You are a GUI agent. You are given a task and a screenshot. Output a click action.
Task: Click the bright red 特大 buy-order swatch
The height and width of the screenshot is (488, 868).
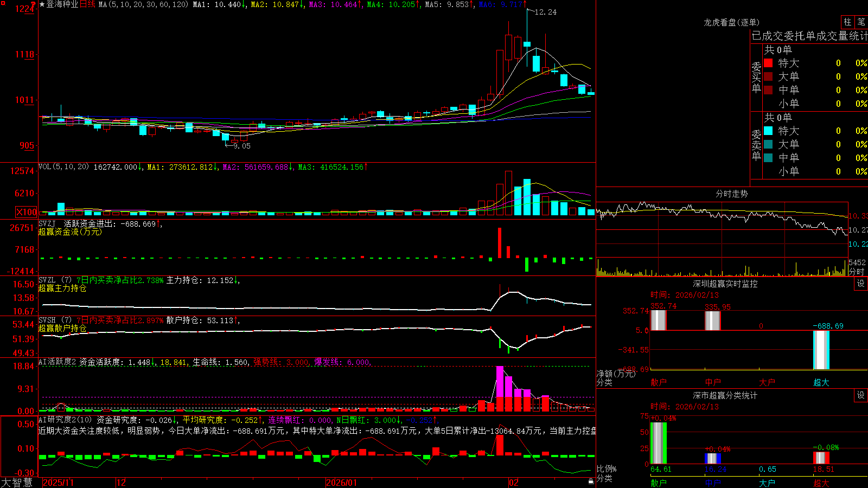pos(768,63)
